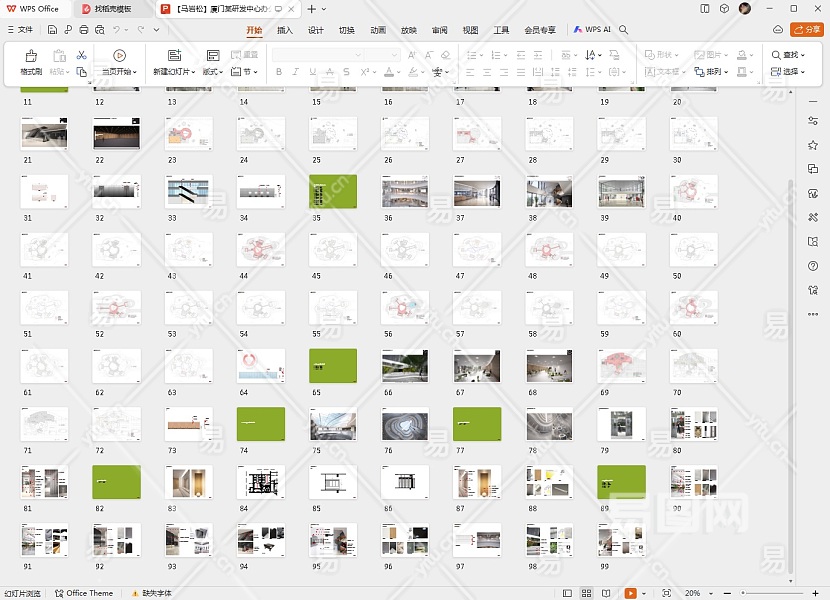
Task: Open the help question mark in sidebar
Action: click(813, 266)
